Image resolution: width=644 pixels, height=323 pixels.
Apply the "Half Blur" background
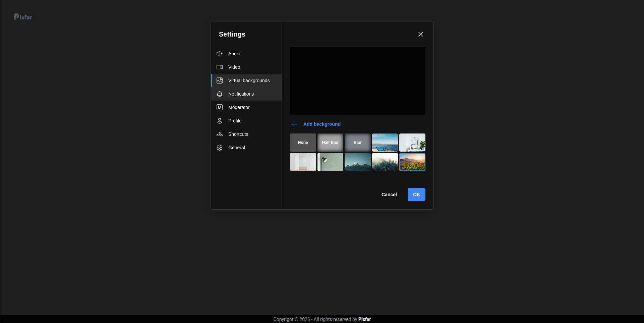[330, 142]
